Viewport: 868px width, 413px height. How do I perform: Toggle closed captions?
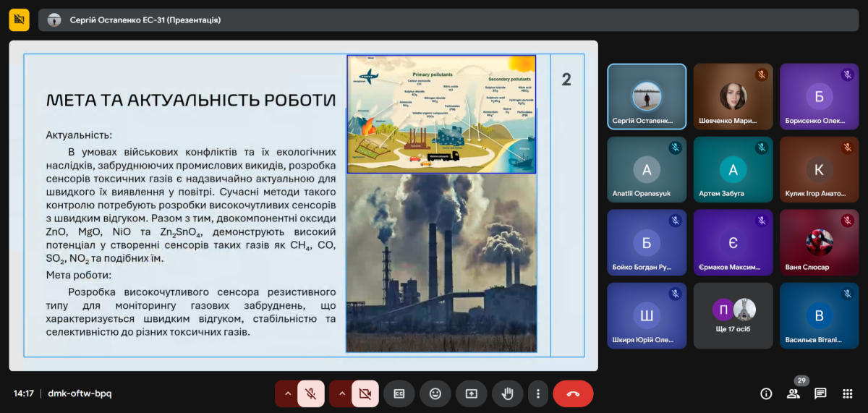(399, 393)
